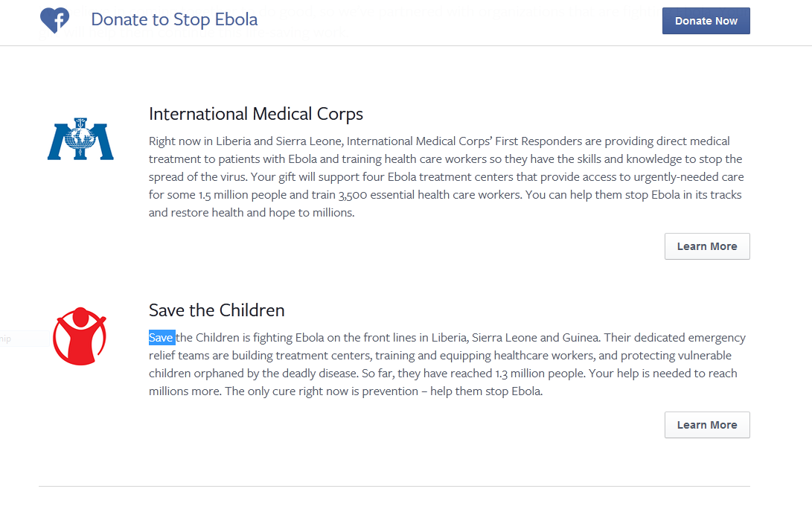Click the highlighted word Save in paragraph

click(161, 338)
